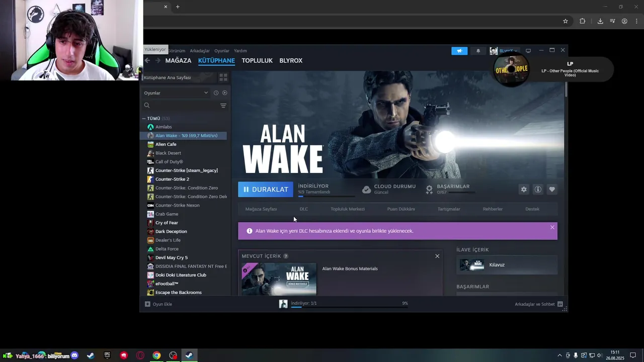Close the Mevcut İçerik panel
644x362 pixels.
point(437,256)
